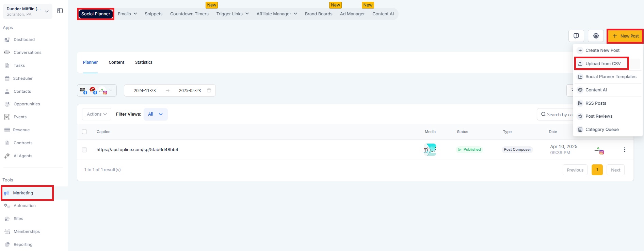Viewport: 644px width, 251px height.
Task: Select the Marketing megaphone icon
Action: point(6,193)
